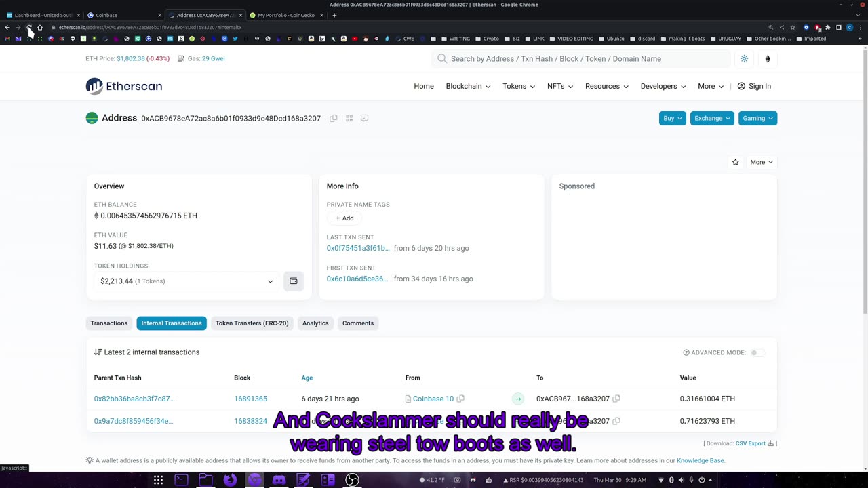Open the Chrome three-dot menu
The width and height of the screenshot is (868, 488).
point(860,28)
